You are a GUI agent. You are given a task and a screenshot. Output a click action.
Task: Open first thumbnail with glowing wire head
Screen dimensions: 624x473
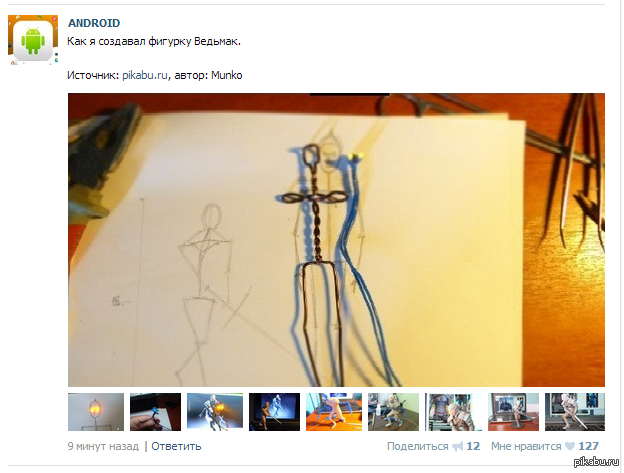coord(96,412)
